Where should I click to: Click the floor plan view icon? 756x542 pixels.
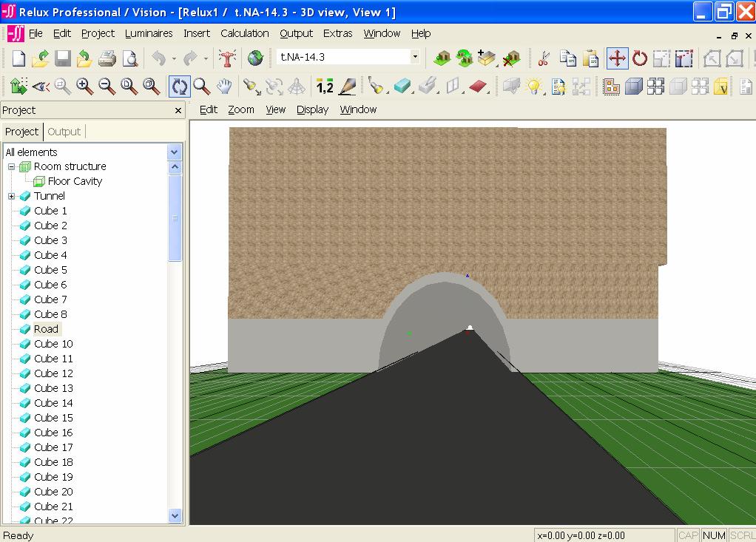[x=611, y=87]
